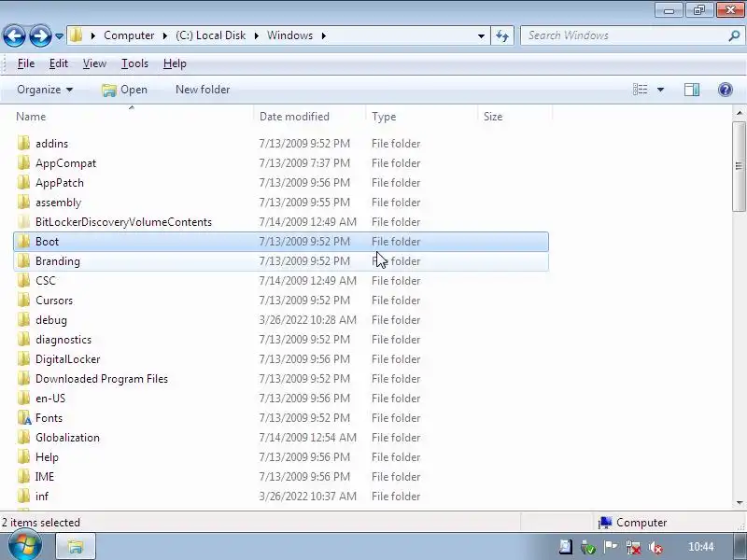The image size is (747, 560).
Task: Click the scrollbar down arrow
Action: [739, 503]
